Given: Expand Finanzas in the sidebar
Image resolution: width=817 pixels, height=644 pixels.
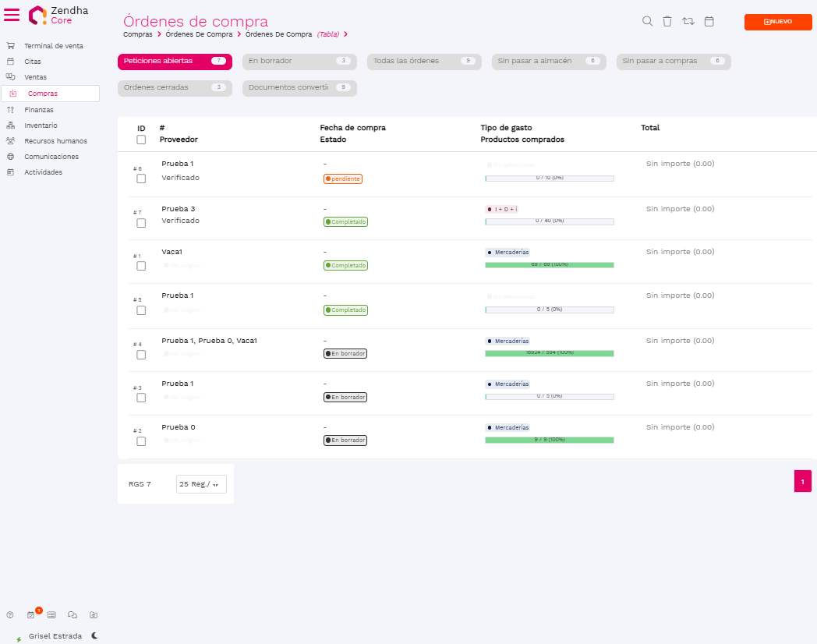Looking at the screenshot, I should pyautogui.click(x=39, y=110).
